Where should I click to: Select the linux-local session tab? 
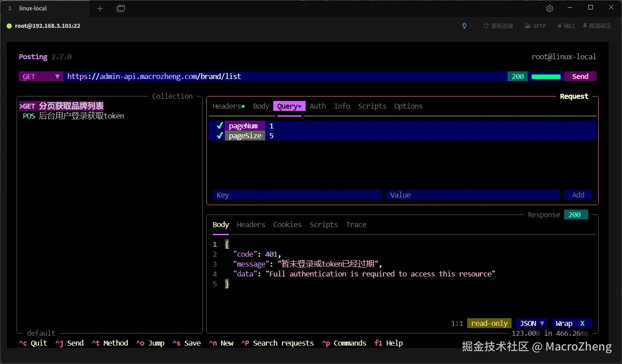coord(45,9)
